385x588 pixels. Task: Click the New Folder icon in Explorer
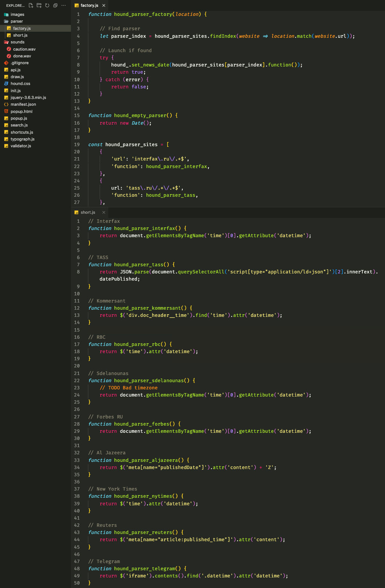pyautogui.click(x=39, y=5)
